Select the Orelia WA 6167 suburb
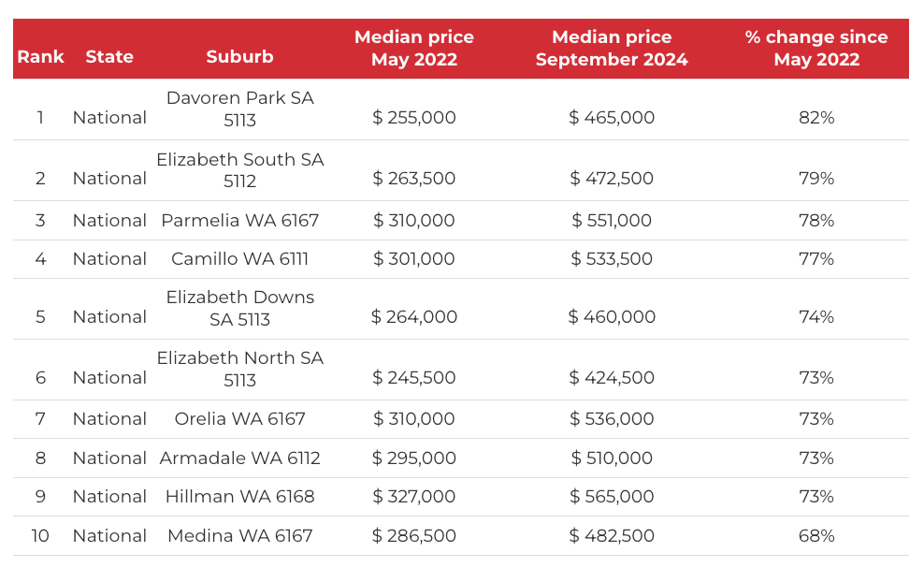924x567 pixels. (239, 419)
